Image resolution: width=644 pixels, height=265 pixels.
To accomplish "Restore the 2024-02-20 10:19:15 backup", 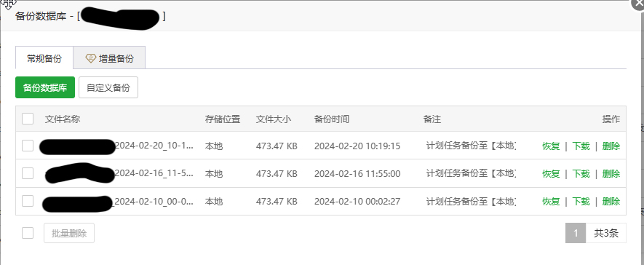I will (x=551, y=146).
